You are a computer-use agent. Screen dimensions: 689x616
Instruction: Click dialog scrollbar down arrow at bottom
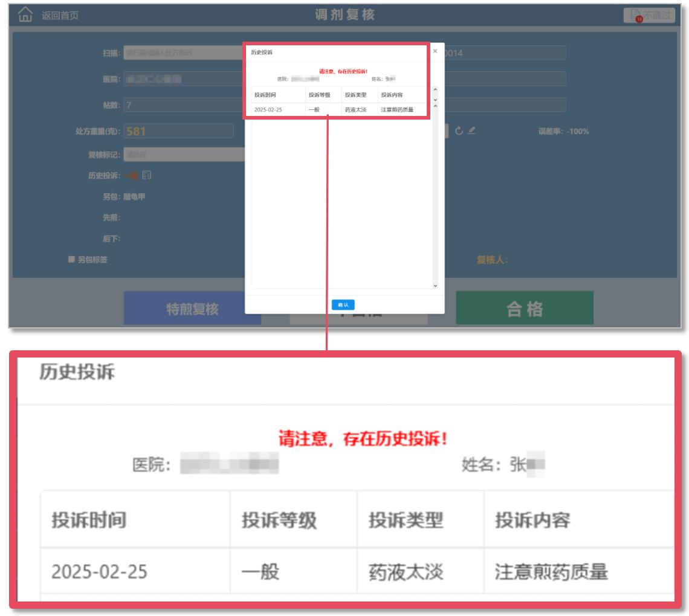[x=435, y=286]
